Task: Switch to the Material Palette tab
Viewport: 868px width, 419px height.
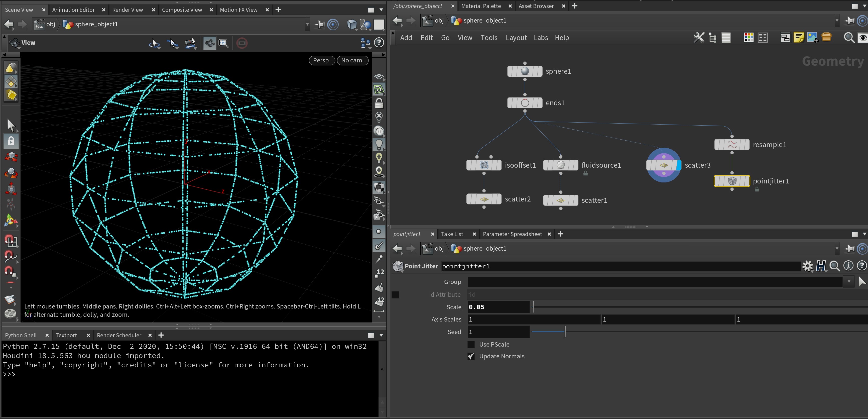Action: click(x=481, y=6)
